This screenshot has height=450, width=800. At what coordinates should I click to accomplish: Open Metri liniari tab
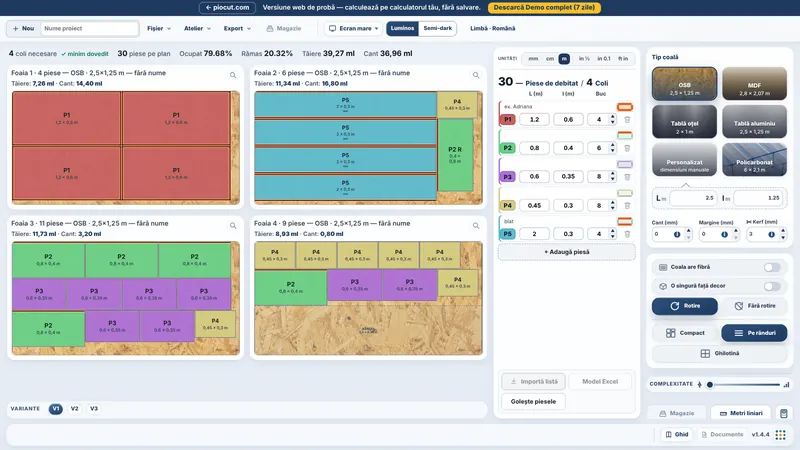point(741,413)
